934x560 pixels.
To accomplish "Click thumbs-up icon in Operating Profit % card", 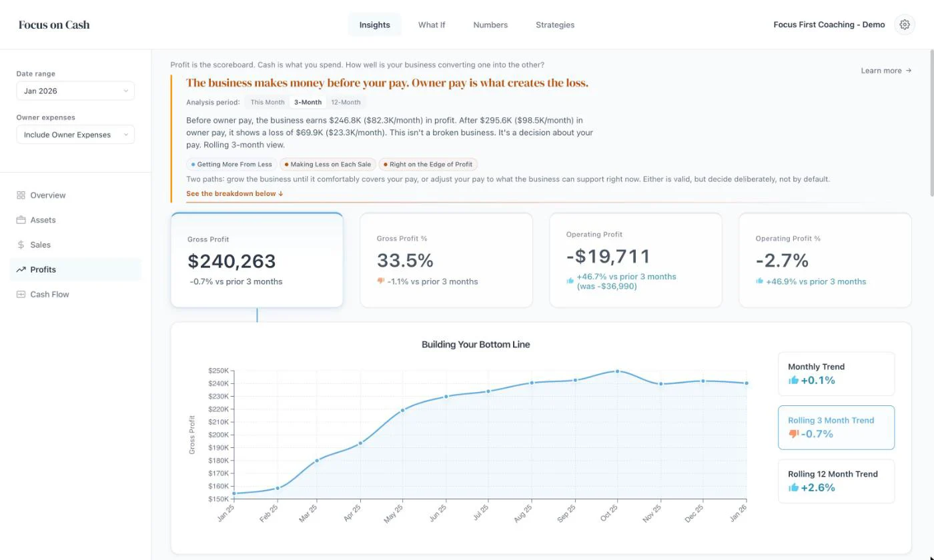I will (x=759, y=281).
